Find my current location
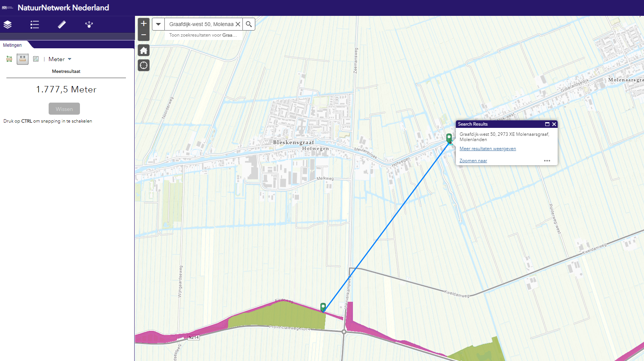This screenshot has height=361, width=644. click(x=144, y=65)
